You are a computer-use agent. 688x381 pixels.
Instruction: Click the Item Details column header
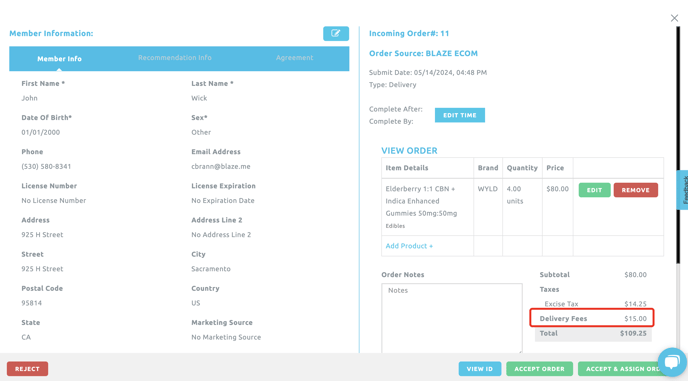[407, 168]
